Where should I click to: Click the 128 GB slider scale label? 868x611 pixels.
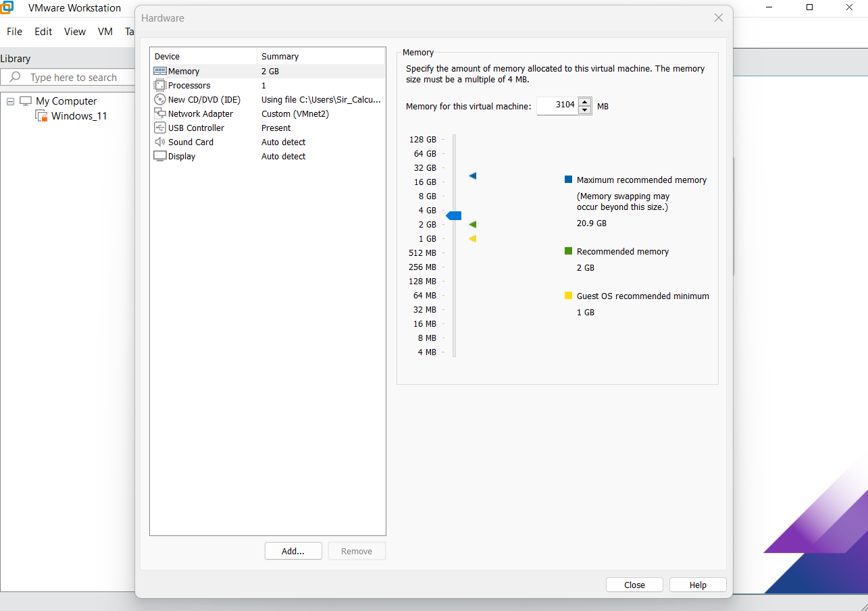pyautogui.click(x=422, y=139)
